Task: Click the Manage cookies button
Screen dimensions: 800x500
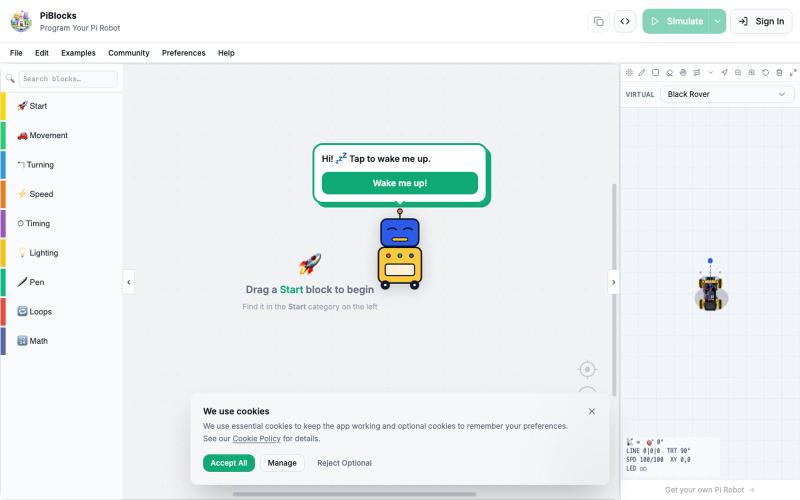Action: [282, 463]
